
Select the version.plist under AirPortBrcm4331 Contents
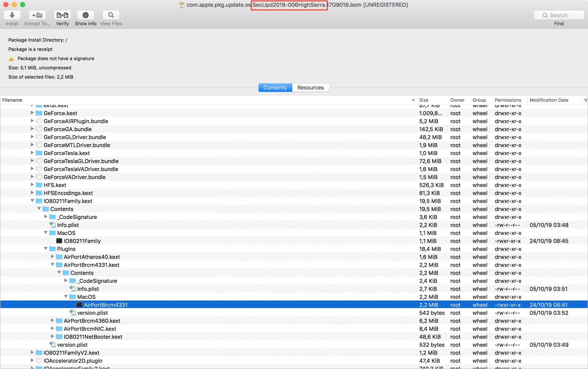coord(92,313)
